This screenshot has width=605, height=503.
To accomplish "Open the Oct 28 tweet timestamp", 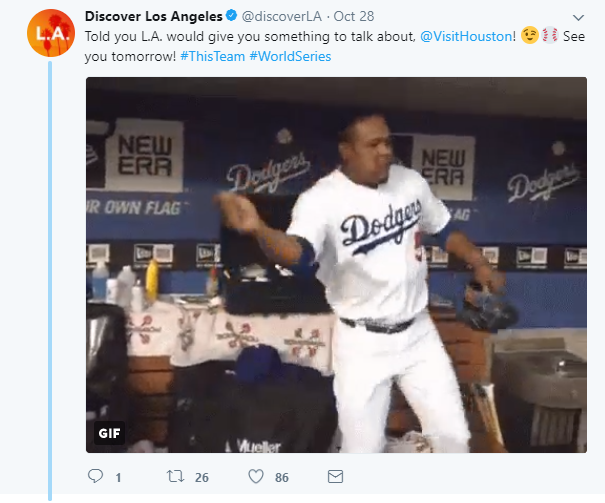I will coord(354,17).
